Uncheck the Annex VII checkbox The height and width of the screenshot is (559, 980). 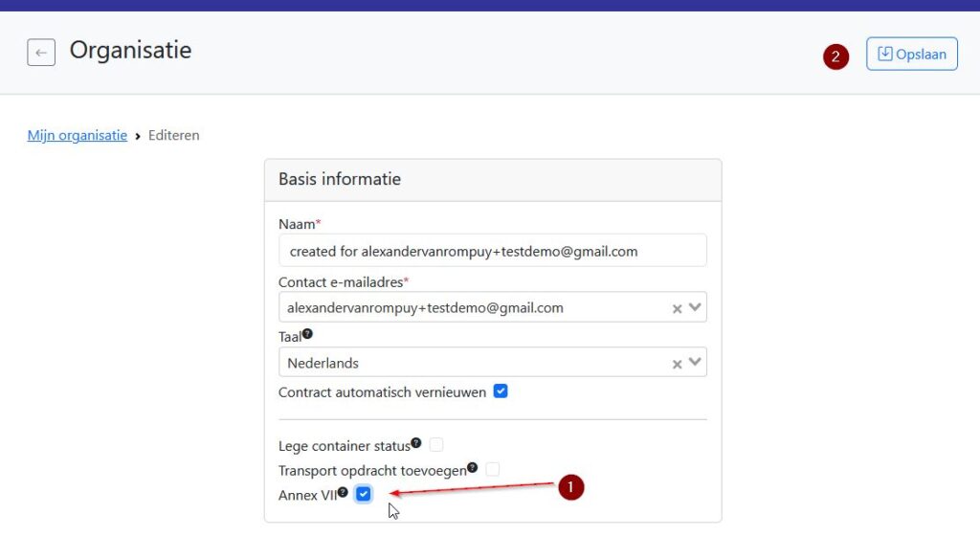click(x=364, y=494)
